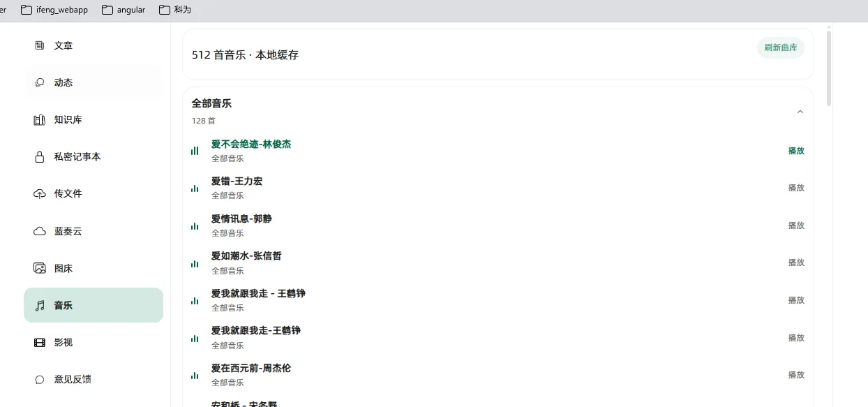
Task: Click equalizer bars icon beside 爱在西元前-周杰伦
Action: tap(195, 376)
